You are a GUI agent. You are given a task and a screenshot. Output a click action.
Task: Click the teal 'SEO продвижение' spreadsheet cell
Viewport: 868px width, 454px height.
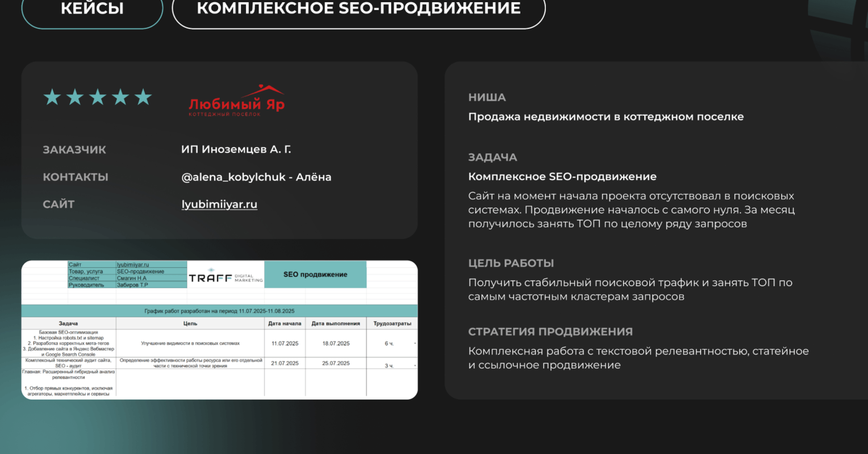click(x=315, y=275)
